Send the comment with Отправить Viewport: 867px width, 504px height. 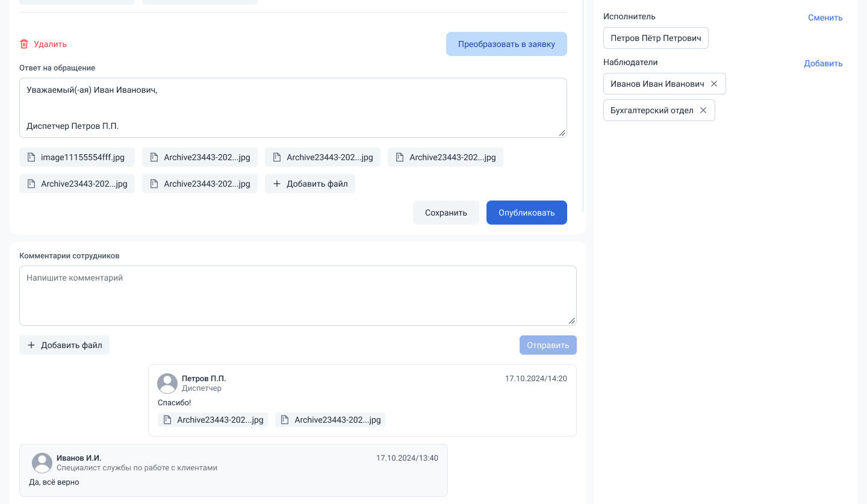[x=547, y=345]
